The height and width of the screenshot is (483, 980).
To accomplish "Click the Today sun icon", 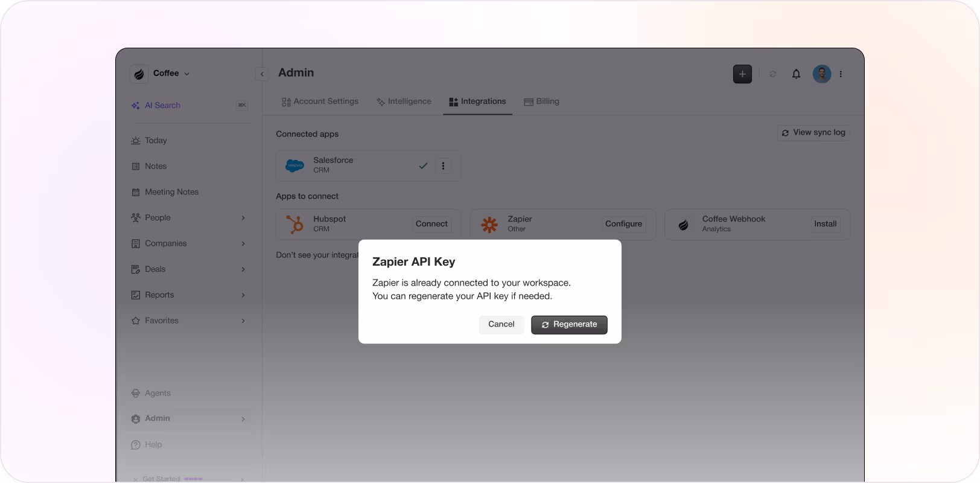I will point(136,141).
